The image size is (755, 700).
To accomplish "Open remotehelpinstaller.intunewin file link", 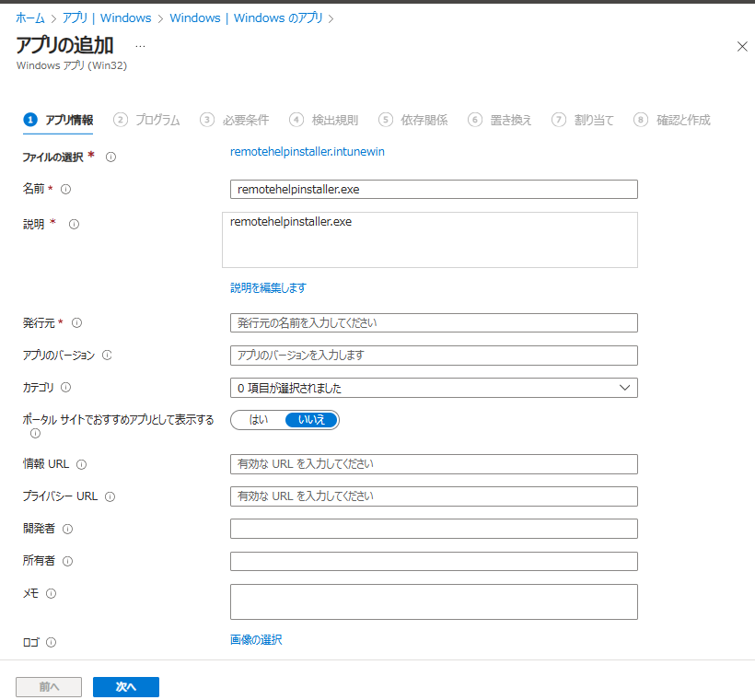I will coord(308,152).
